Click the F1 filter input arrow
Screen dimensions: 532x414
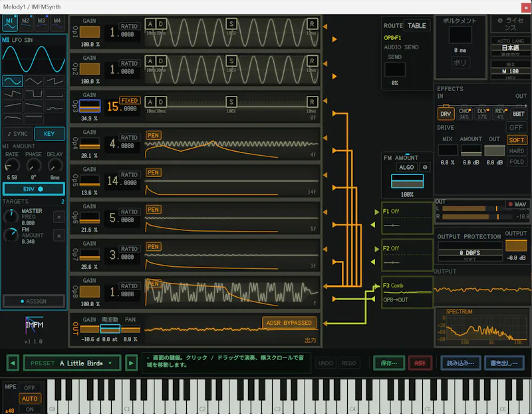click(376, 212)
